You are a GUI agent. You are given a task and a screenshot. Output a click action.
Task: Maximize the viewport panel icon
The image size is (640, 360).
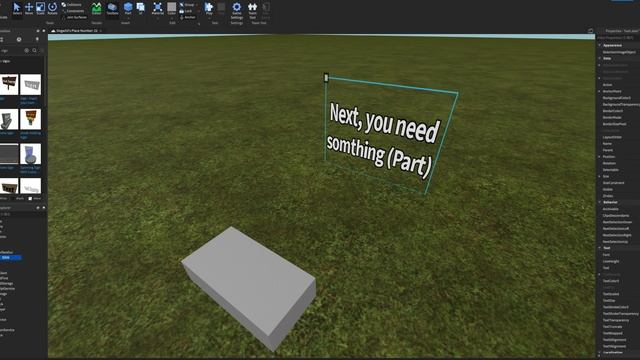tap(590, 31)
